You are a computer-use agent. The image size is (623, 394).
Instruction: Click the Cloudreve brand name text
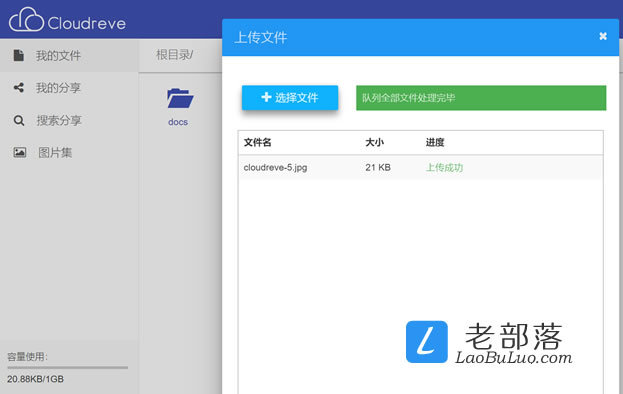pyautogui.click(x=87, y=23)
